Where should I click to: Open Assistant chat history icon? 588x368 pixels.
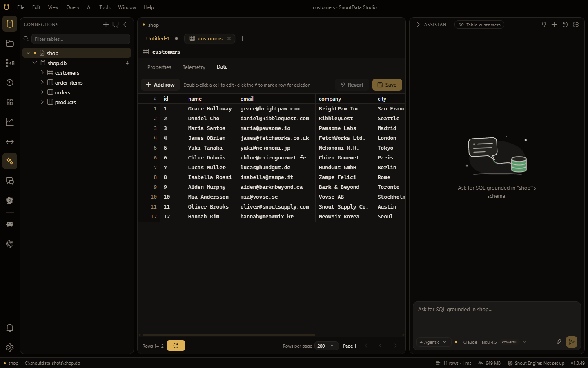coord(565,25)
